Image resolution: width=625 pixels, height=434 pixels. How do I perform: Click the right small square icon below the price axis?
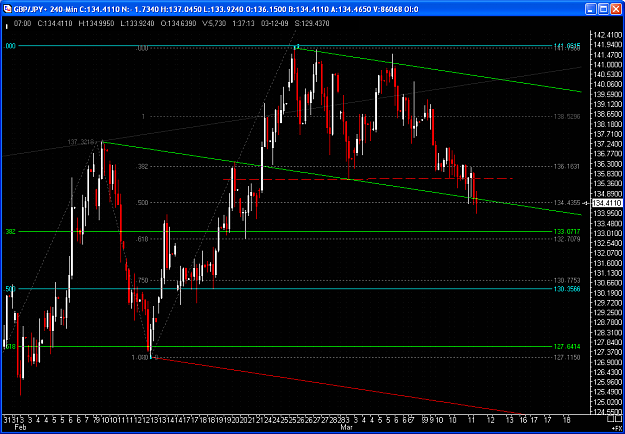(618, 420)
